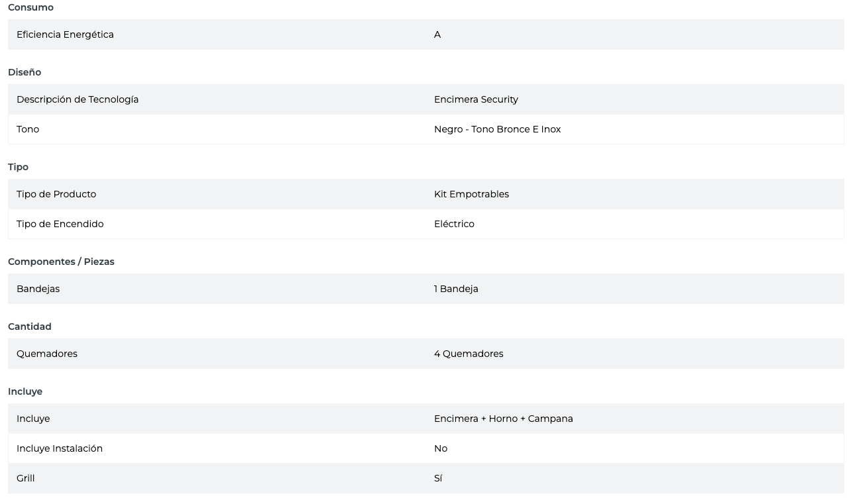Click the Tono row label

(28, 129)
